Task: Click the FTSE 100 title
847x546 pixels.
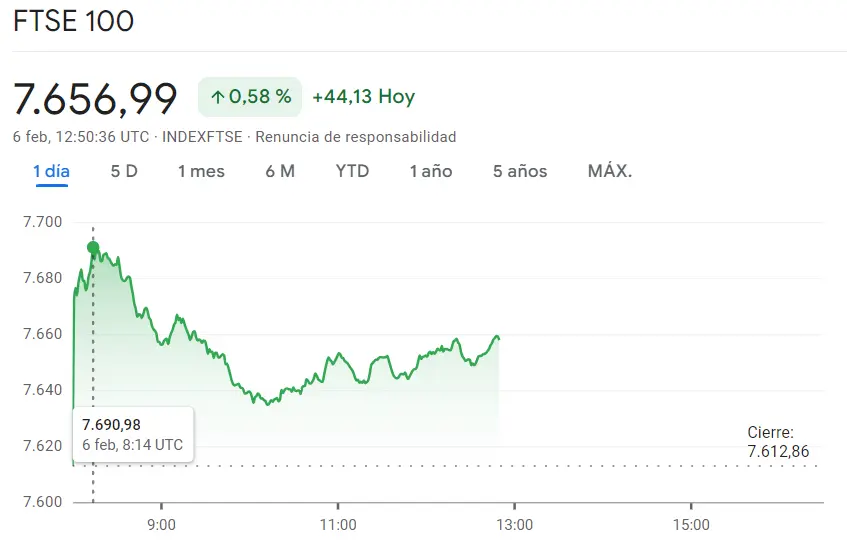Action: [73, 21]
